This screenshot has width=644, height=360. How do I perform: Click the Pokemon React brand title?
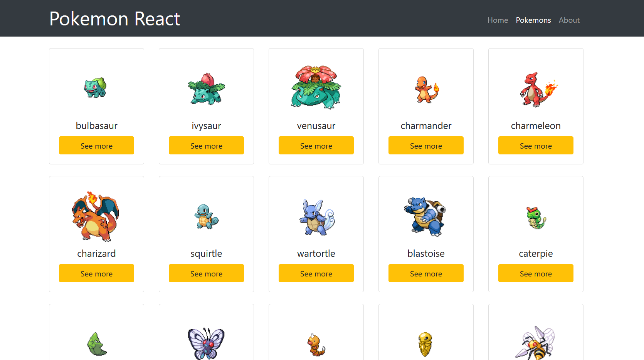pyautogui.click(x=114, y=18)
